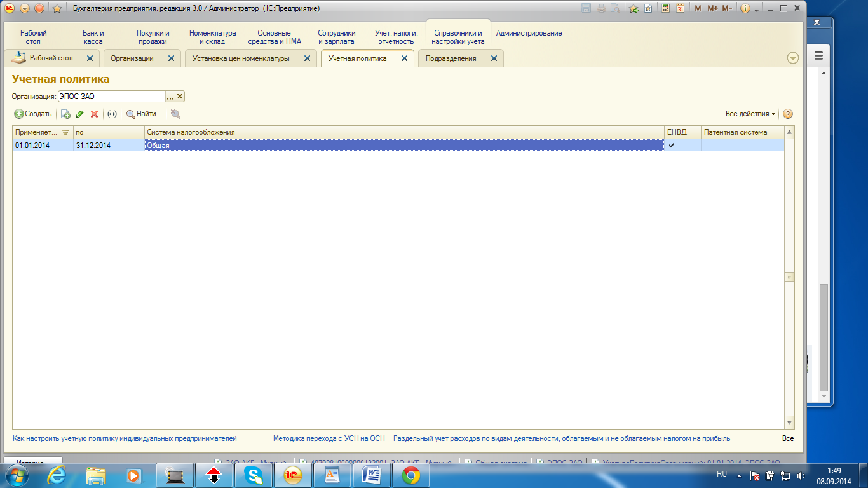
Task: Click the favorites star in title bar
Action: point(57,9)
